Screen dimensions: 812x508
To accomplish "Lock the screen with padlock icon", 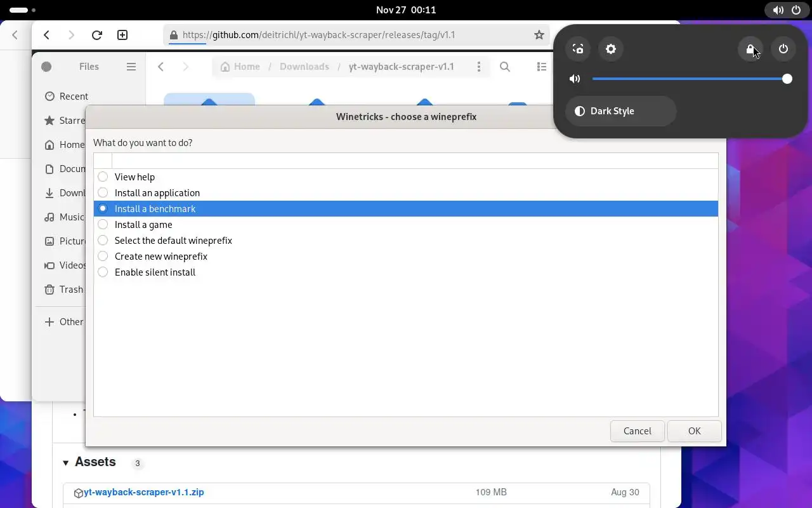I will (x=750, y=49).
